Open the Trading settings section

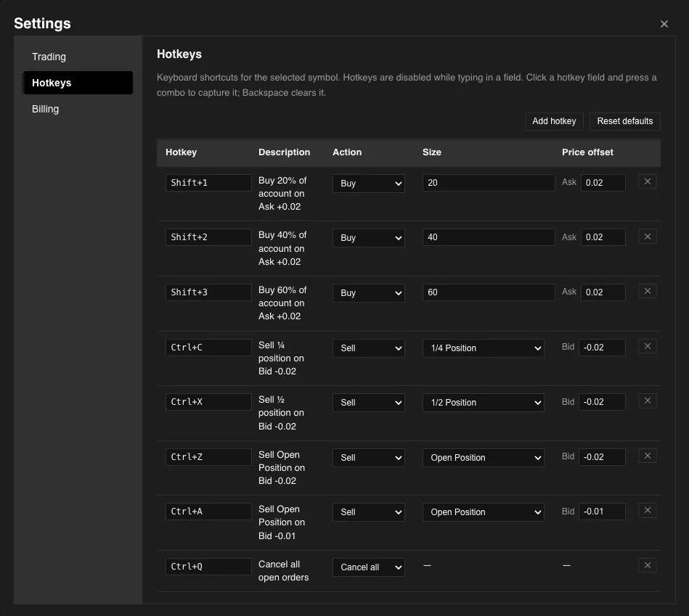click(78, 57)
